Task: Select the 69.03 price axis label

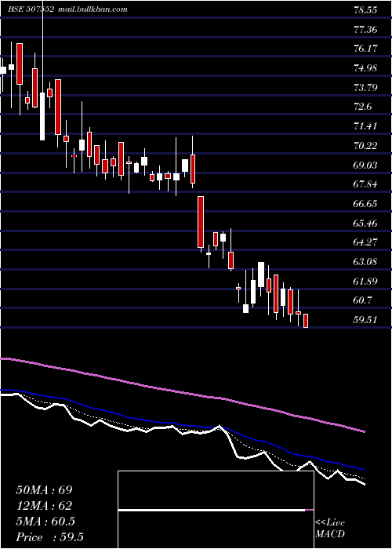Action: (365, 164)
